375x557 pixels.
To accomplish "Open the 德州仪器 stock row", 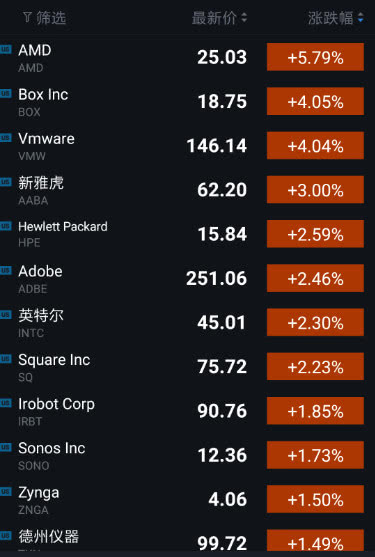I will point(188,541).
